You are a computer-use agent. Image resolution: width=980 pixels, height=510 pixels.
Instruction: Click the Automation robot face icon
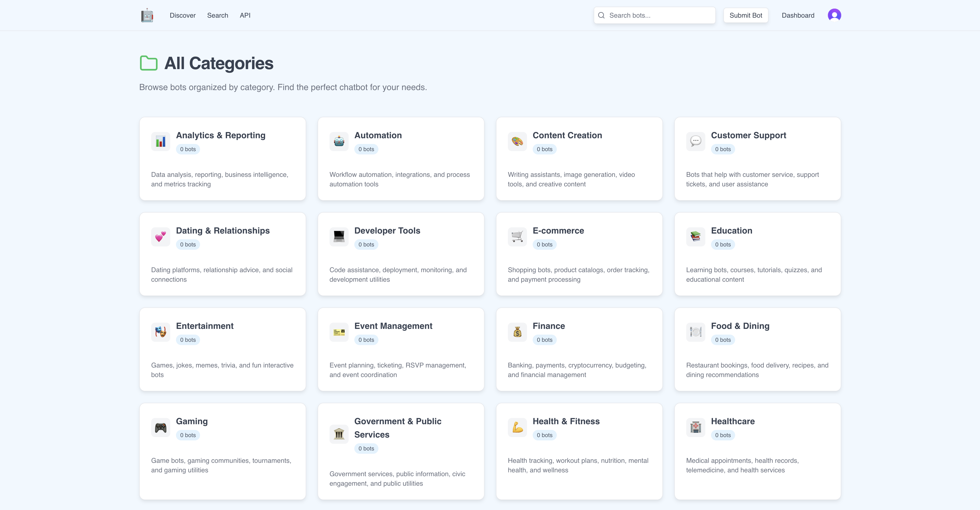[x=339, y=141]
